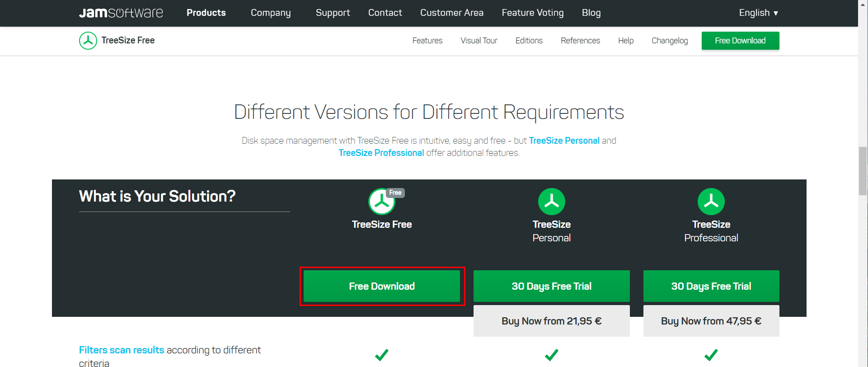
Task: Go to the Editions section
Action: pyautogui.click(x=529, y=41)
